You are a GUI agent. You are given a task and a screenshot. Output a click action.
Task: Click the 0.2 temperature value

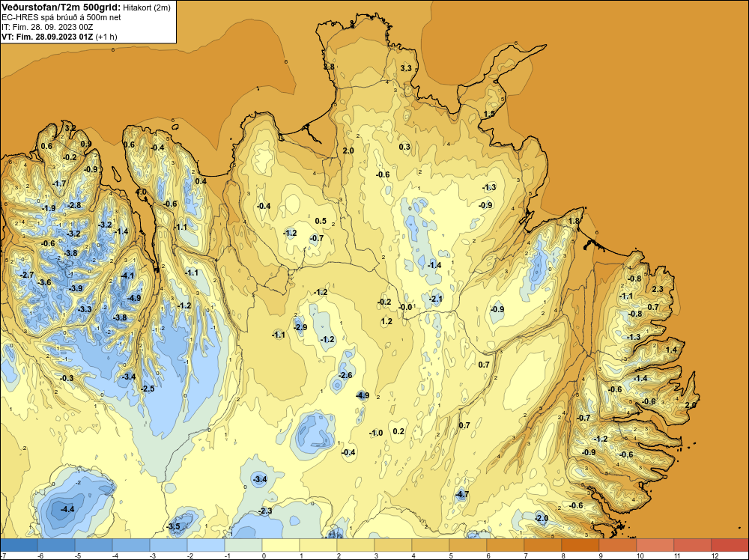pyautogui.click(x=398, y=431)
